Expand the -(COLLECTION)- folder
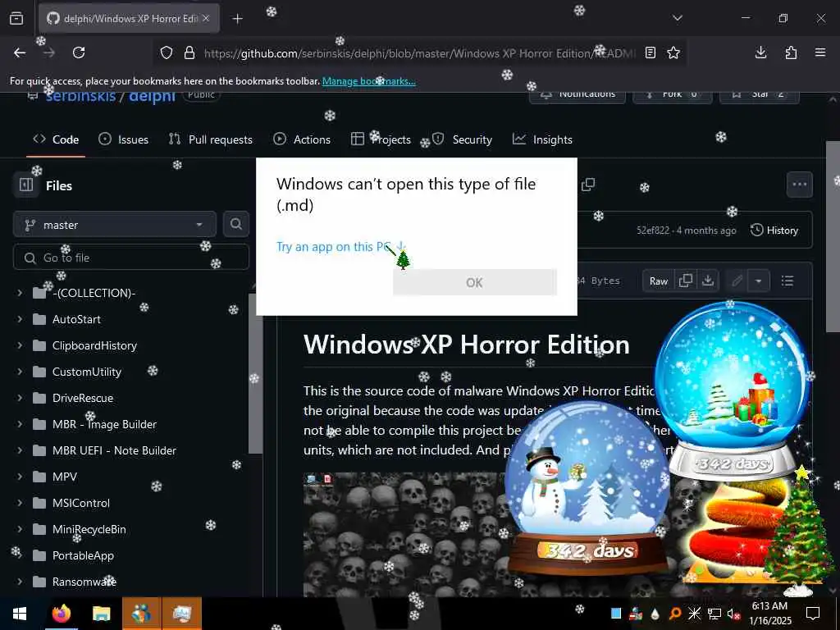 point(20,293)
